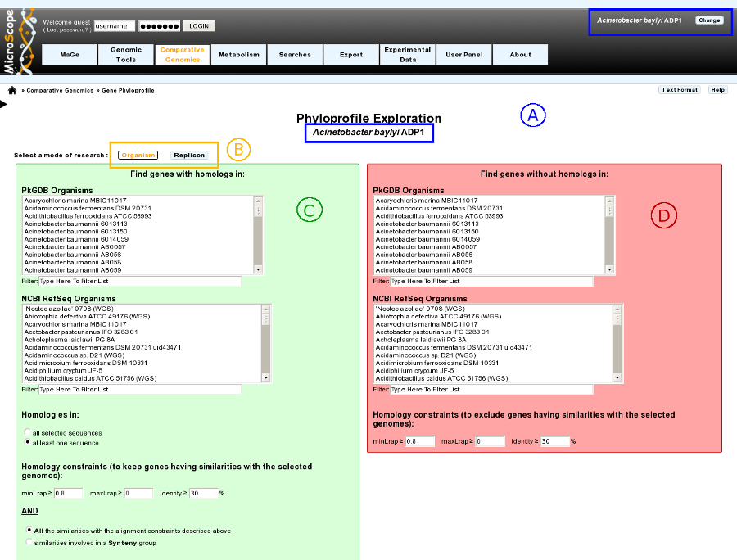
Task: Click green PkGDB Organisms filter field
Action: click(x=140, y=281)
